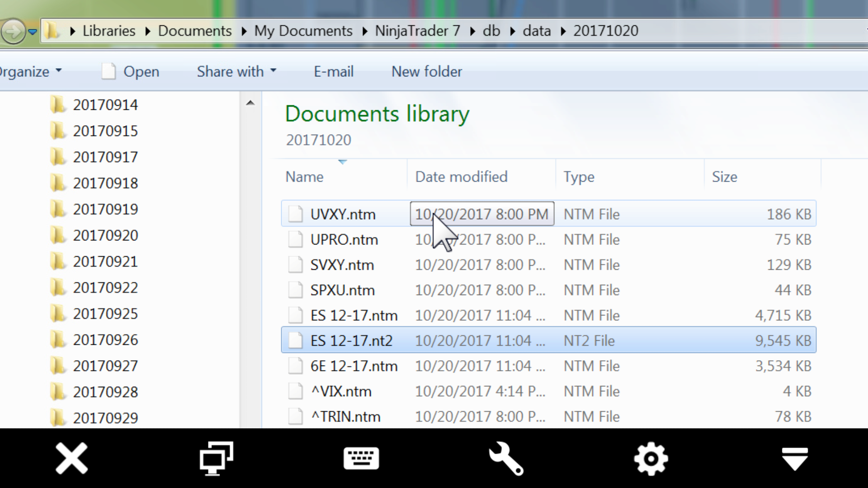This screenshot has width=868, height=488.
Task: Open the gear settings icon
Action: pyautogui.click(x=651, y=459)
